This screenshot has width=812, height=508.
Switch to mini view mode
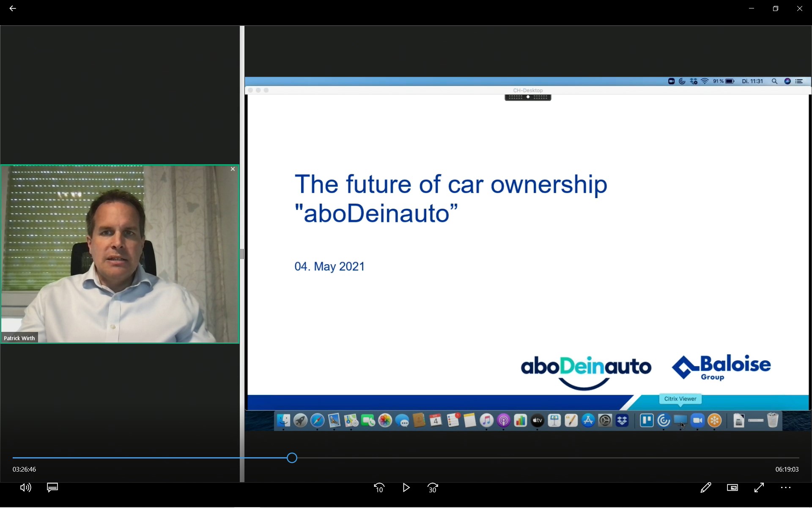(x=732, y=488)
